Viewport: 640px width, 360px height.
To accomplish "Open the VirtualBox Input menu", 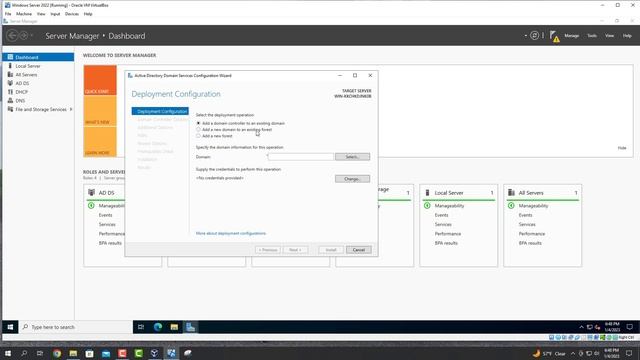I will coord(55,14).
